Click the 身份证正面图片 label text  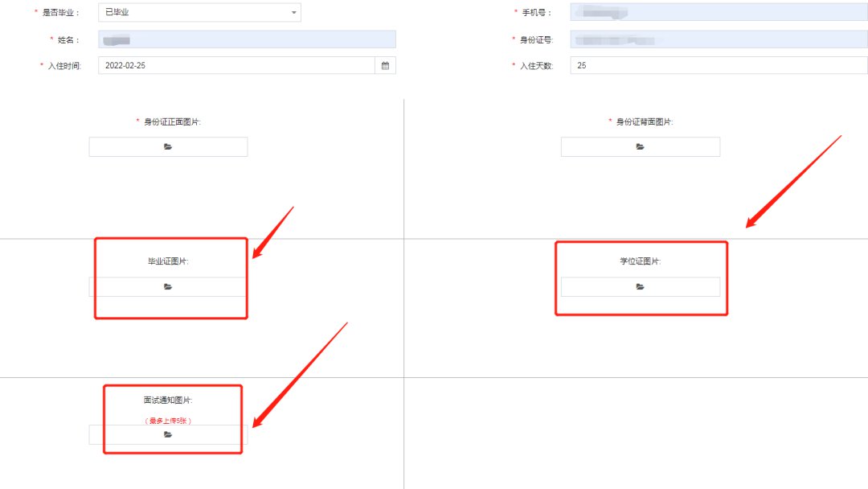172,121
